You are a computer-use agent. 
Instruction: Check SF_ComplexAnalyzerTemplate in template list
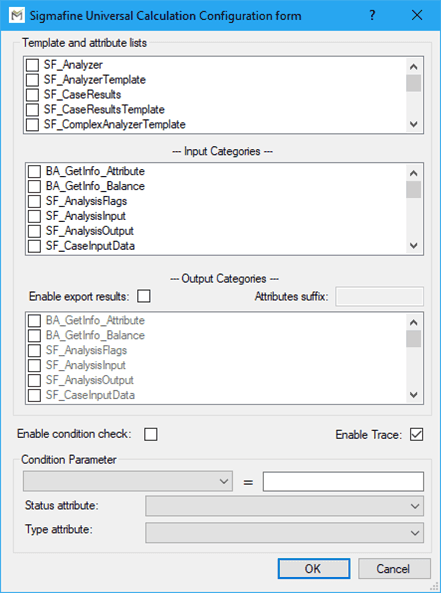[33, 124]
